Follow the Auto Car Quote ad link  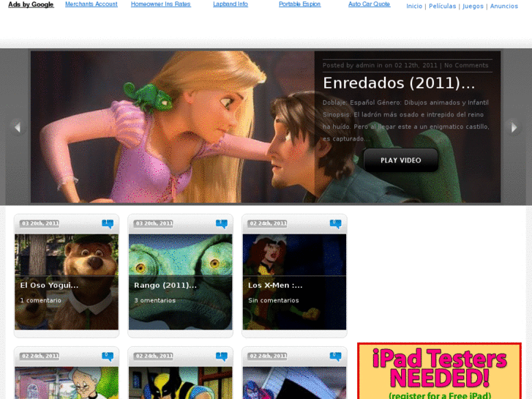click(369, 4)
